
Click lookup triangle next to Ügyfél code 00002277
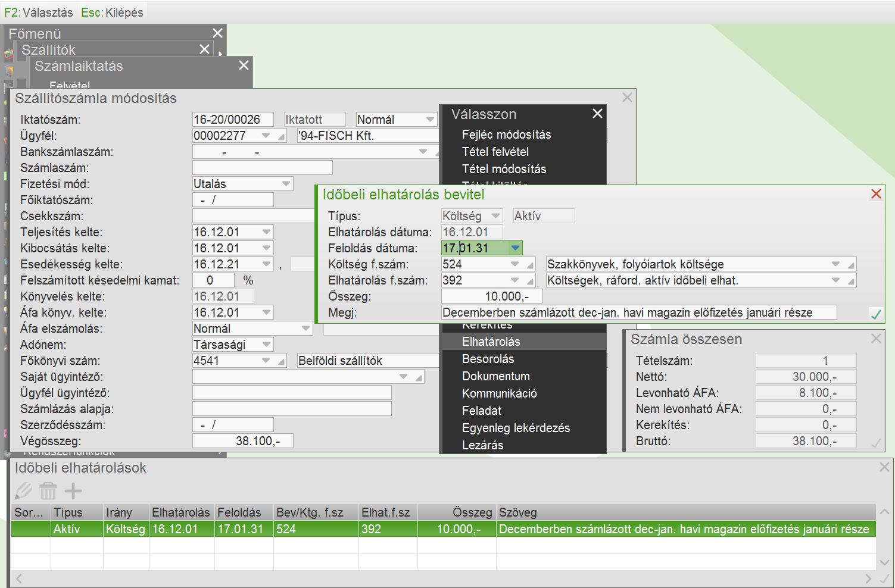281,136
